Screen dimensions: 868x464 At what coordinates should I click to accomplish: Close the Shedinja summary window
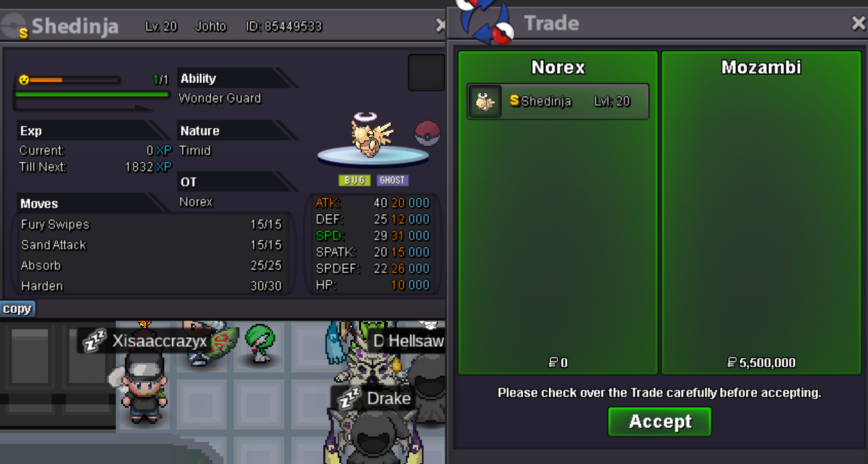[440, 25]
